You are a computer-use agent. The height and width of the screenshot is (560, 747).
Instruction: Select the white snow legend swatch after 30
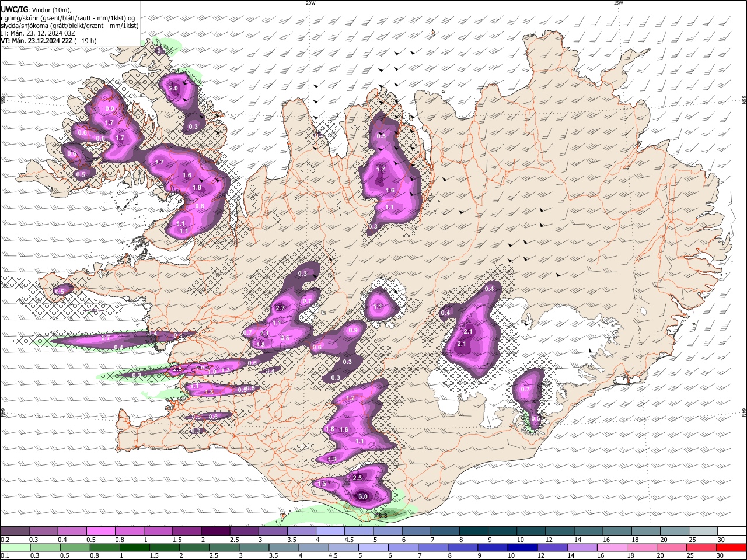click(x=732, y=531)
